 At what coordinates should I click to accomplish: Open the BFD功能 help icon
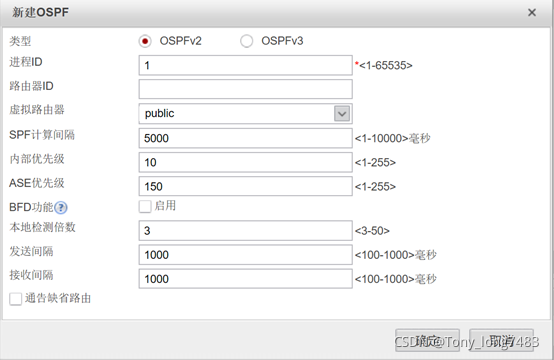[x=61, y=207]
